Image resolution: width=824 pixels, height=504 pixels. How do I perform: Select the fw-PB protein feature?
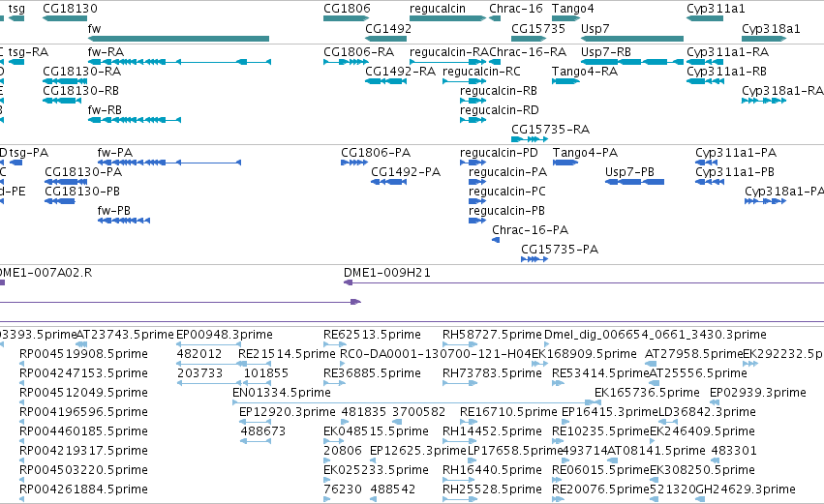coord(124,221)
